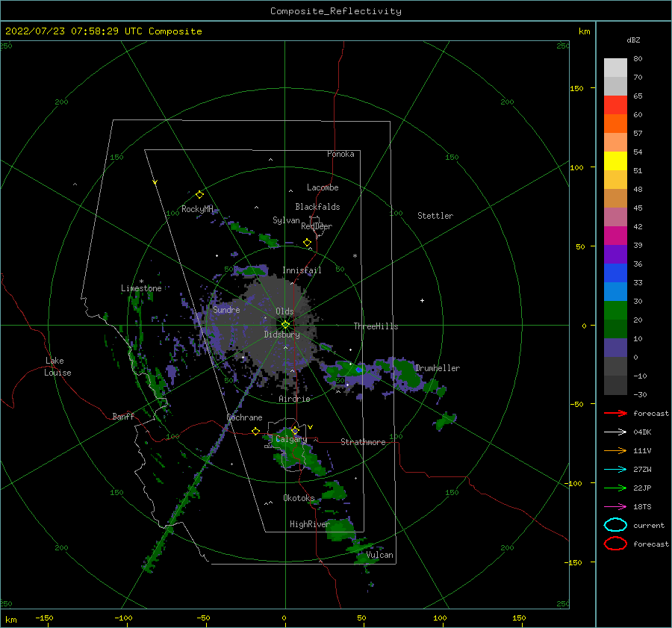
Task: Click the green 22JP arrow legend symbol
Action: click(615, 488)
